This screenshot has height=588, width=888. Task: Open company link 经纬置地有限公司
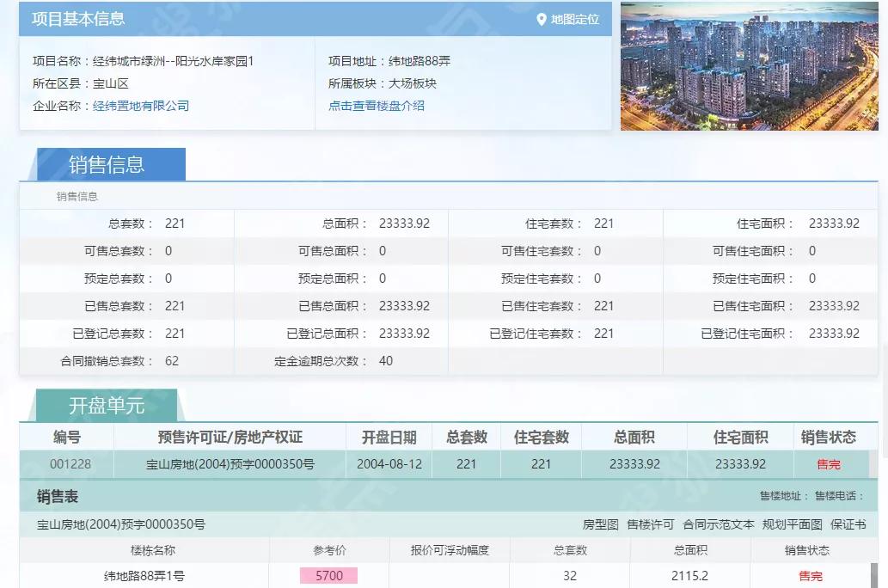click(x=141, y=106)
